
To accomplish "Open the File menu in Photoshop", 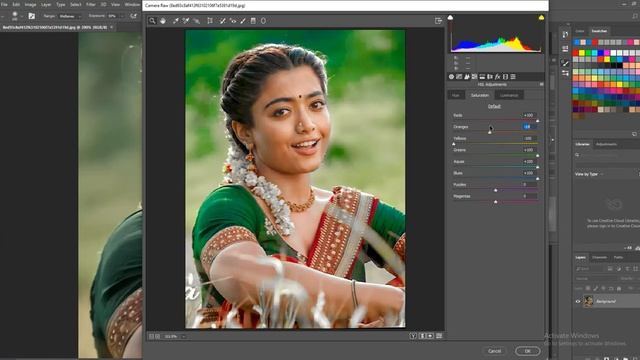I will 4,4.
